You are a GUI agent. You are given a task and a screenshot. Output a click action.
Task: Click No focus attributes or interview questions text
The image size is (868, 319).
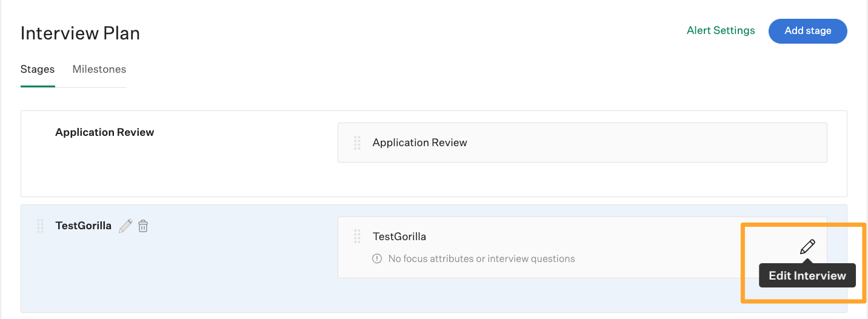click(x=481, y=258)
